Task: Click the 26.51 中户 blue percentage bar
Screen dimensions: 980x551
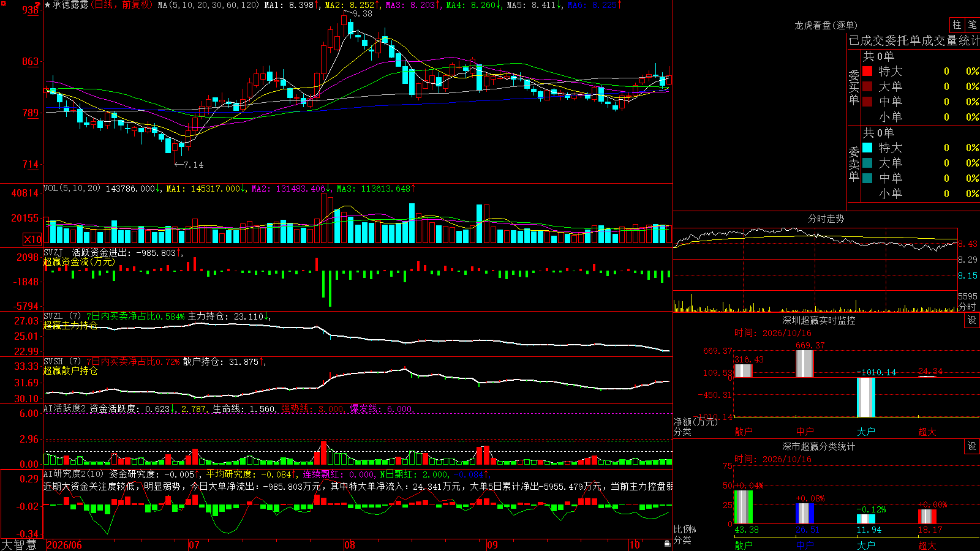Action: click(805, 514)
